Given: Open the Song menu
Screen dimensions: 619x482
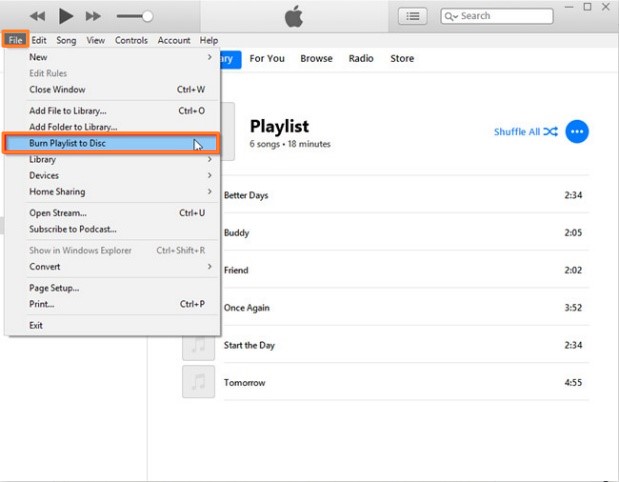Looking at the screenshot, I should pyautogui.click(x=66, y=40).
